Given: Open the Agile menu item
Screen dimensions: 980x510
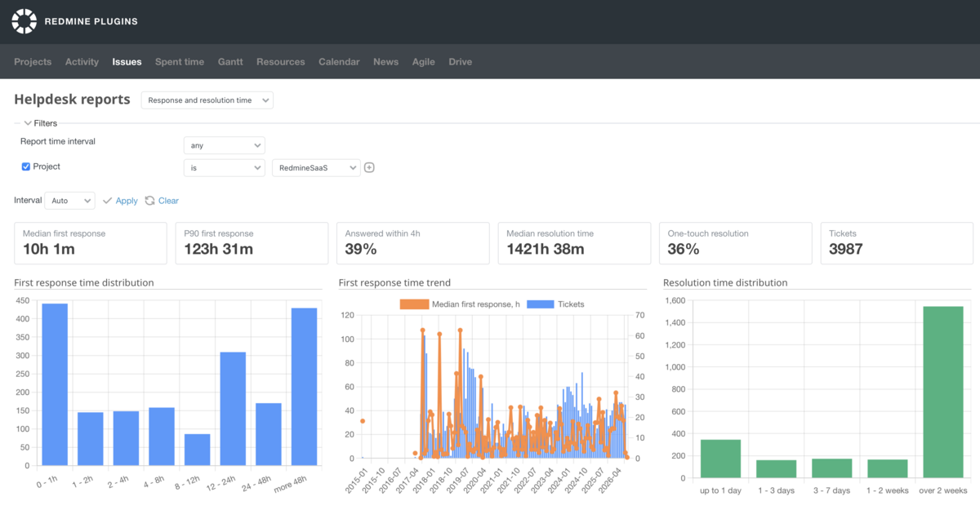Looking at the screenshot, I should pyautogui.click(x=424, y=62).
